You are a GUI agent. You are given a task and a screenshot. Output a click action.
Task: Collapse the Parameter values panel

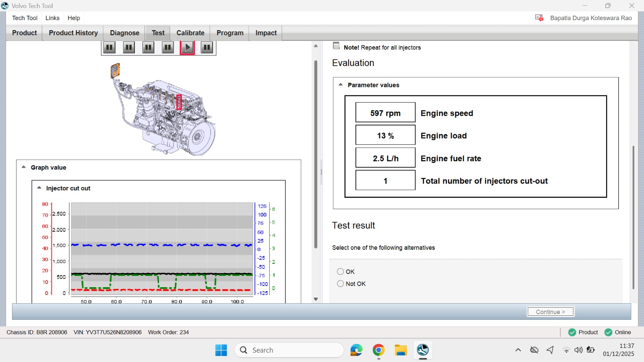coord(341,84)
